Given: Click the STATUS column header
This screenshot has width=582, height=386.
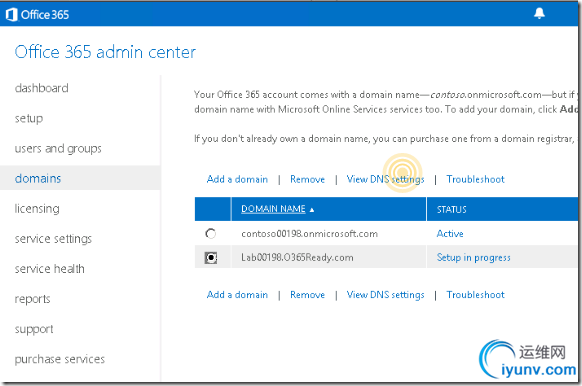Looking at the screenshot, I should click(451, 209).
